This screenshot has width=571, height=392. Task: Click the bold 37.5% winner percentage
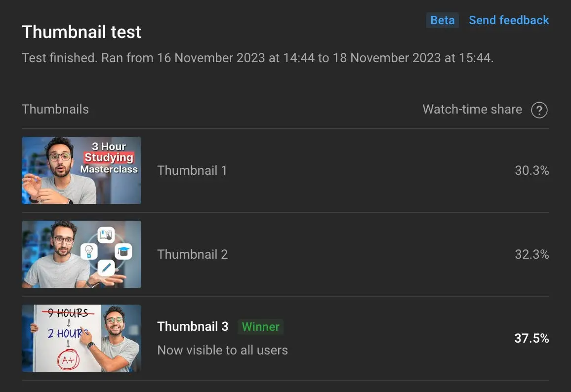tap(532, 338)
